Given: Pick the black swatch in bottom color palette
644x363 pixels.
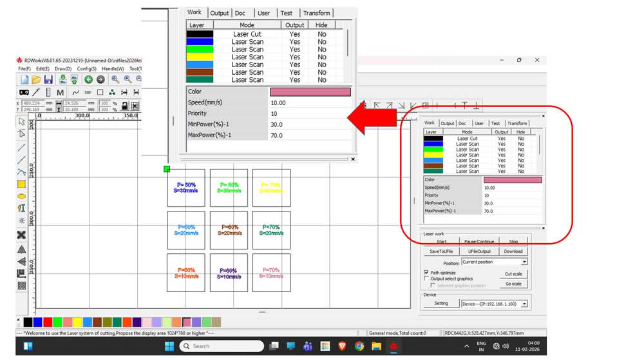Looking at the screenshot, I should [x=28, y=322].
